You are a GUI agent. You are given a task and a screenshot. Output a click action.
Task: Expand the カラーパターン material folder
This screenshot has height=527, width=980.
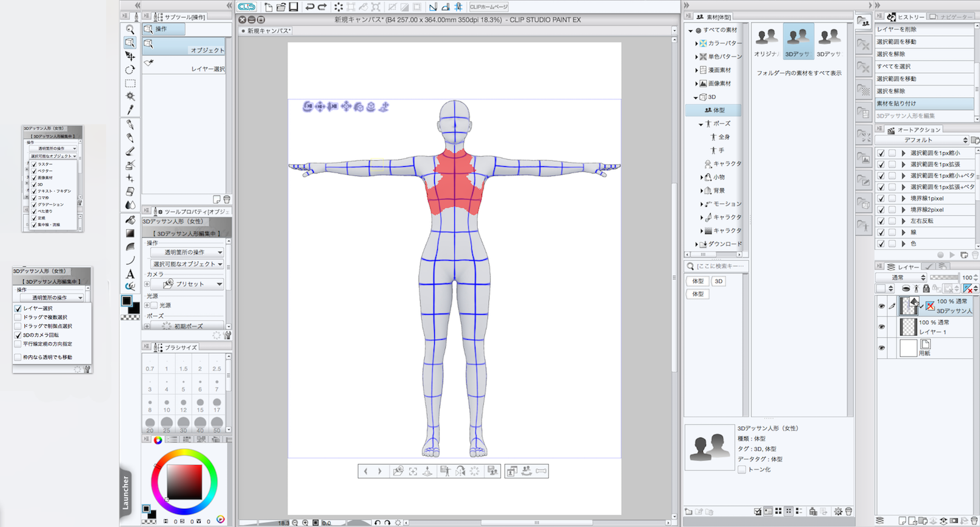coord(696,44)
